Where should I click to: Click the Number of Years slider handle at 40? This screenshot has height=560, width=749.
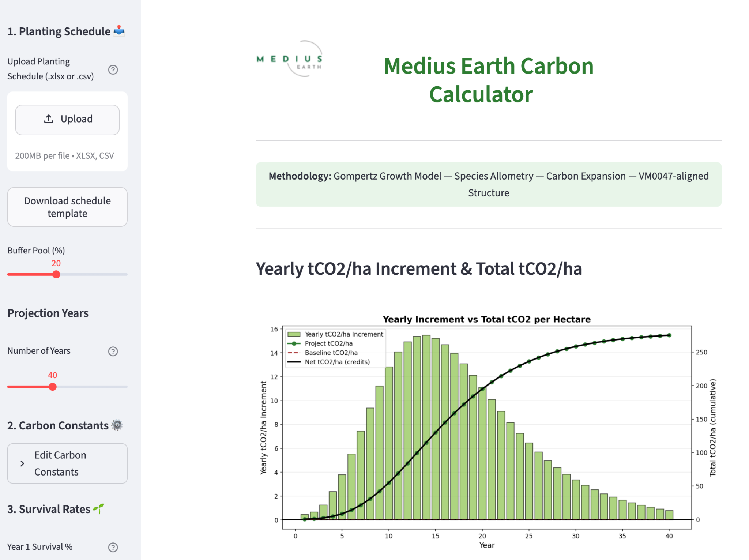coord(53,387)
